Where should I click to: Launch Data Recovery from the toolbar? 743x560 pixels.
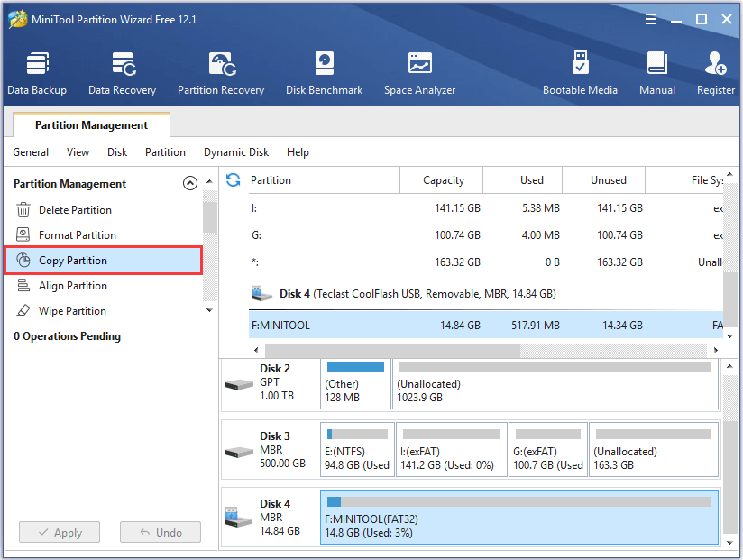click(122, 73)
